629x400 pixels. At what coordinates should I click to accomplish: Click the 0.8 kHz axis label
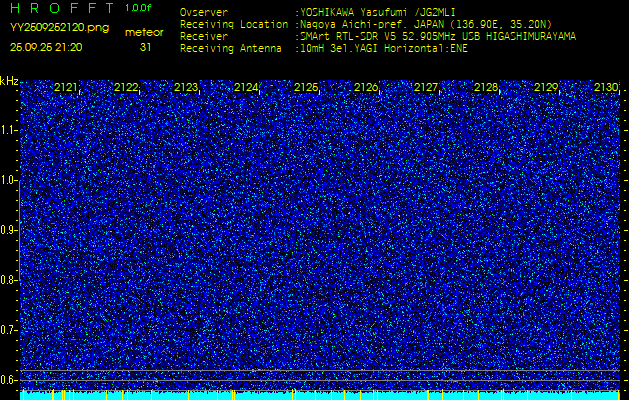9,280
